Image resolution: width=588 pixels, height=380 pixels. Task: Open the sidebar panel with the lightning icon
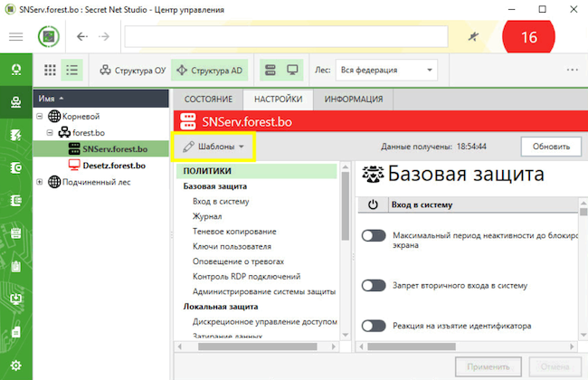pos(16,135)
